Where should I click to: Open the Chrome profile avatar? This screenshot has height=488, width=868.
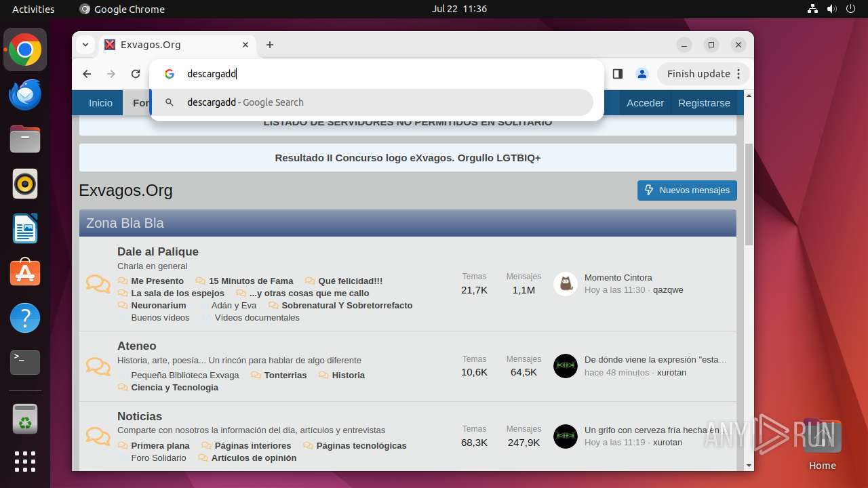tap(642, 74)
